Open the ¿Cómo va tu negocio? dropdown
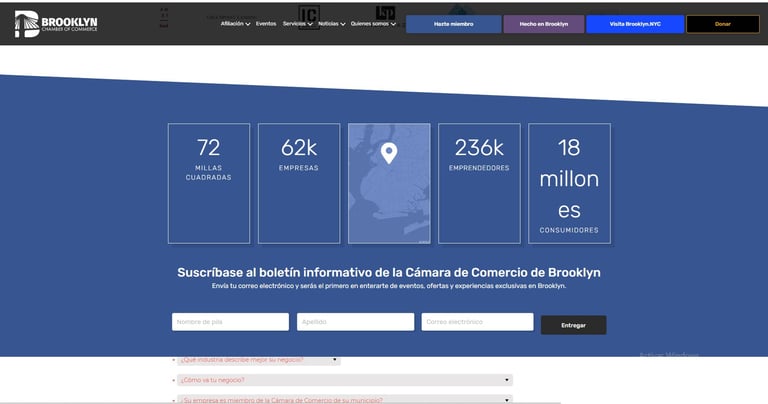This screenshot has width=768, height=404. (345, 380)
